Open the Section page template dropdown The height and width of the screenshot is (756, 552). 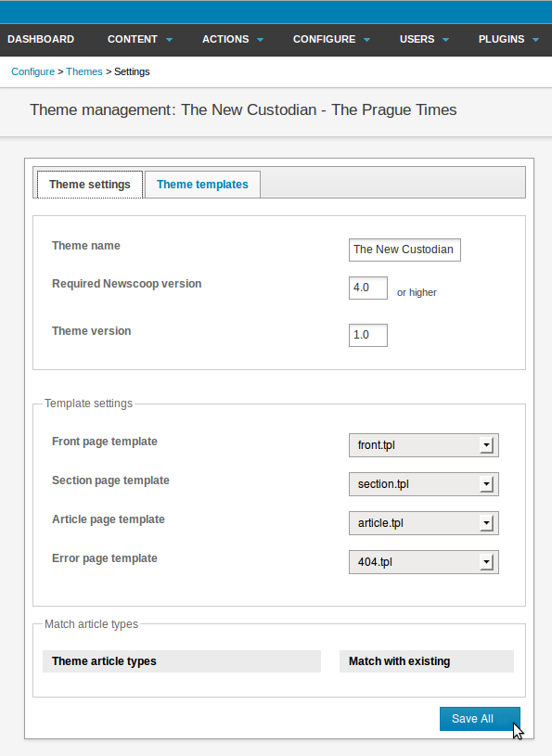click(x=424, y=484)
